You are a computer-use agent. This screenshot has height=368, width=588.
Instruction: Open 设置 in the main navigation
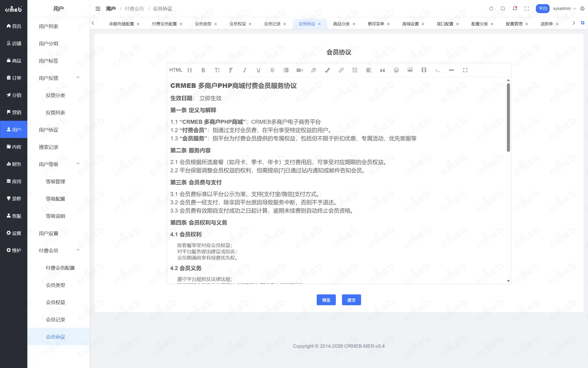14,233
